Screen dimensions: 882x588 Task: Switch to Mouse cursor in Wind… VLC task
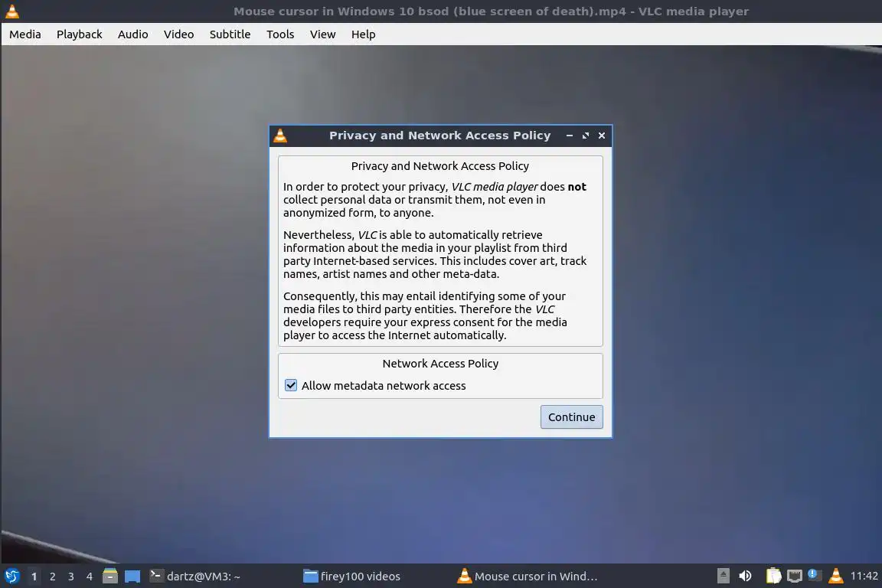528,577
